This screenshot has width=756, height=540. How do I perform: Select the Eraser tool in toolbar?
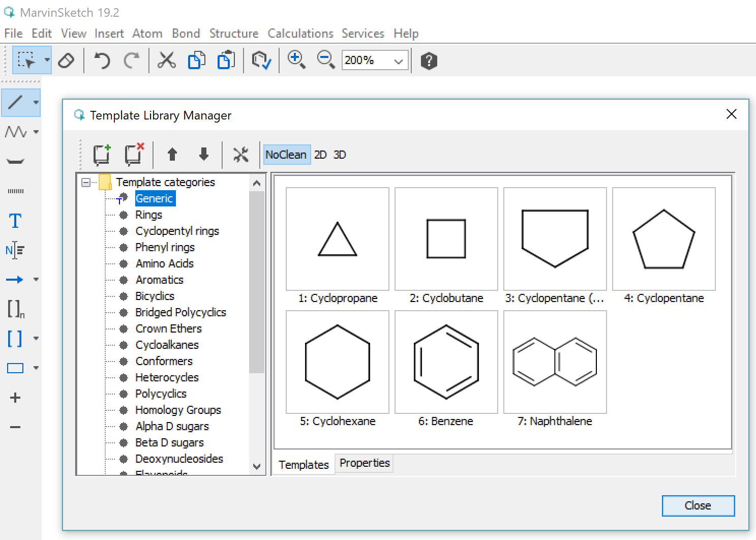[x=67, y=61]
